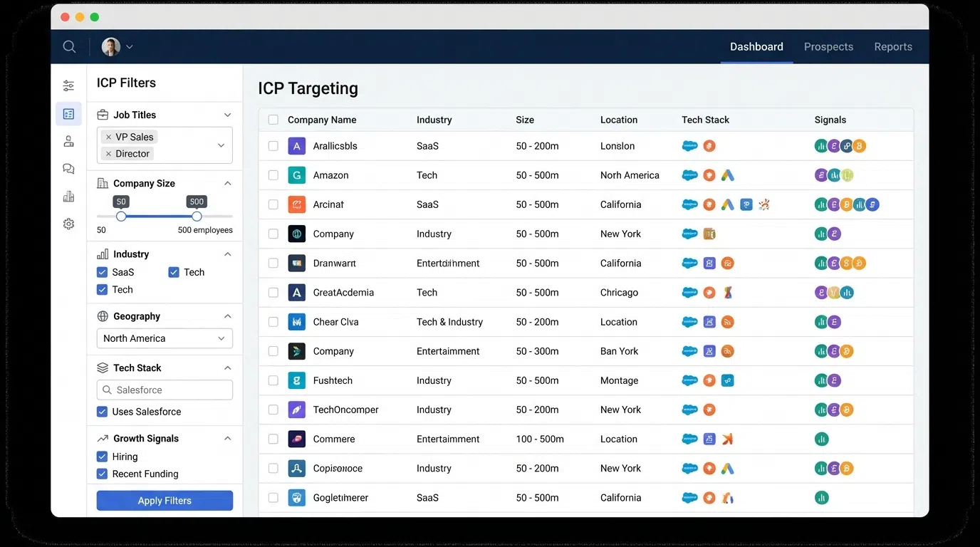Click the Salesforce icon on the Amazon row

click(x=689, y=174)
